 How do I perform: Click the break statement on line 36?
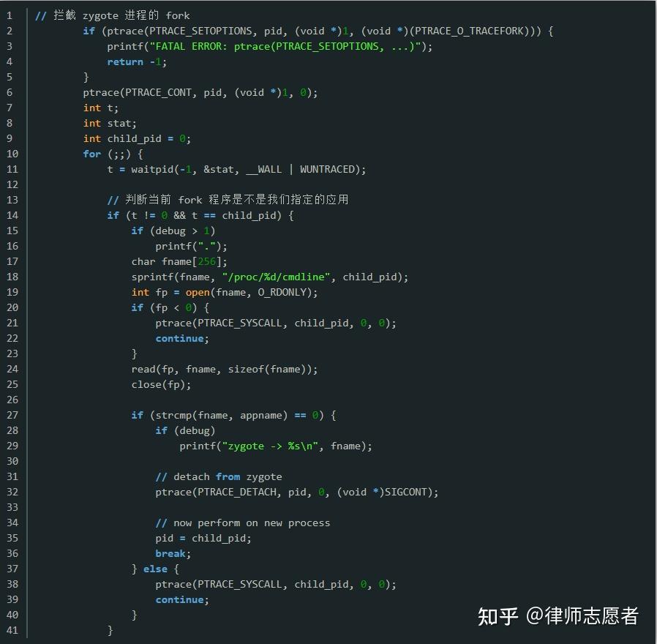pyautogui.click(x=170, y=553)
